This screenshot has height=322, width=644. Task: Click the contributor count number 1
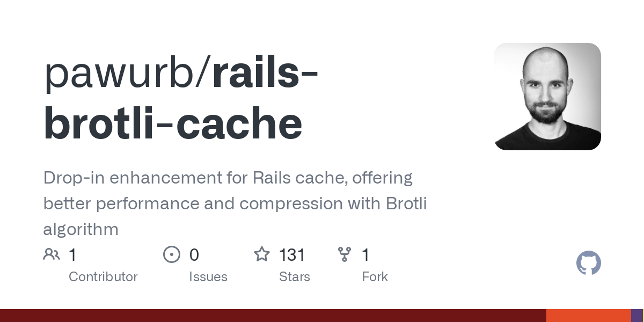click(x=72, y=255)
